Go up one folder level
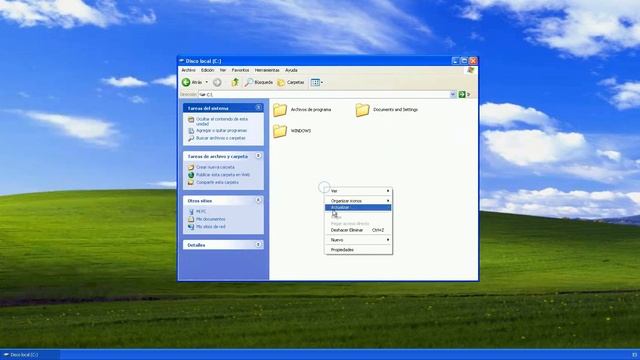The height and width of the screenshot is (360, 640). pyautogui.click(x=235, y=82)
